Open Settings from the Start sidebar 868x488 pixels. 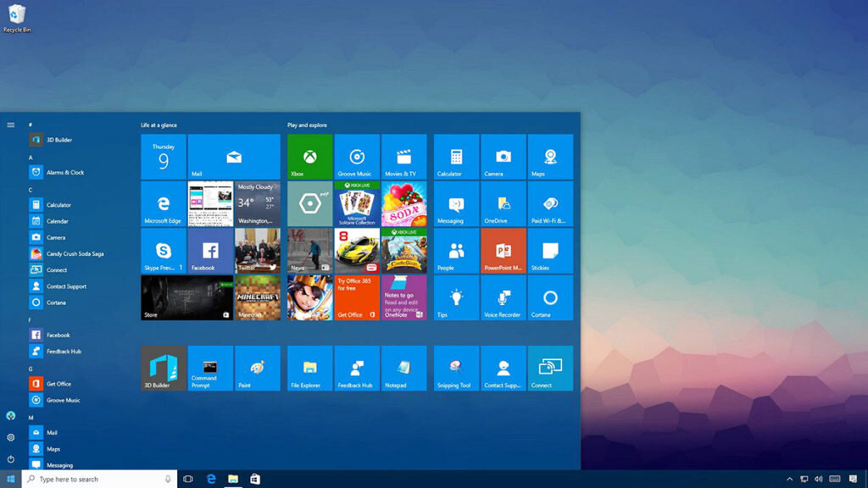pos(11,437)
